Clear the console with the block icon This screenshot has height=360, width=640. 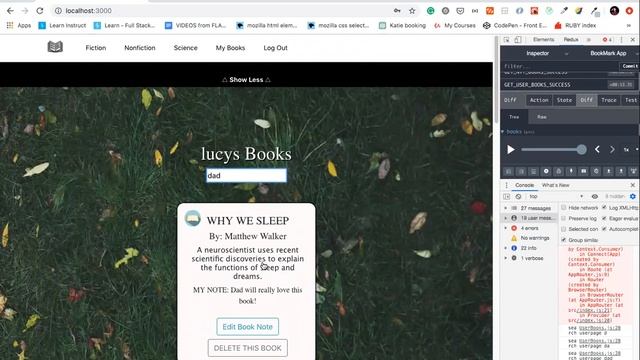(518, 196)
